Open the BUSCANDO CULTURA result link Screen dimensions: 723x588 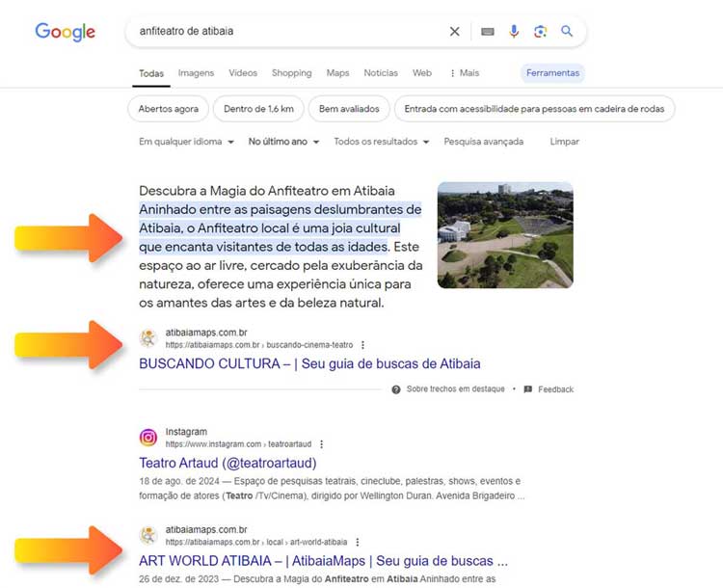[x=309, y=363]
